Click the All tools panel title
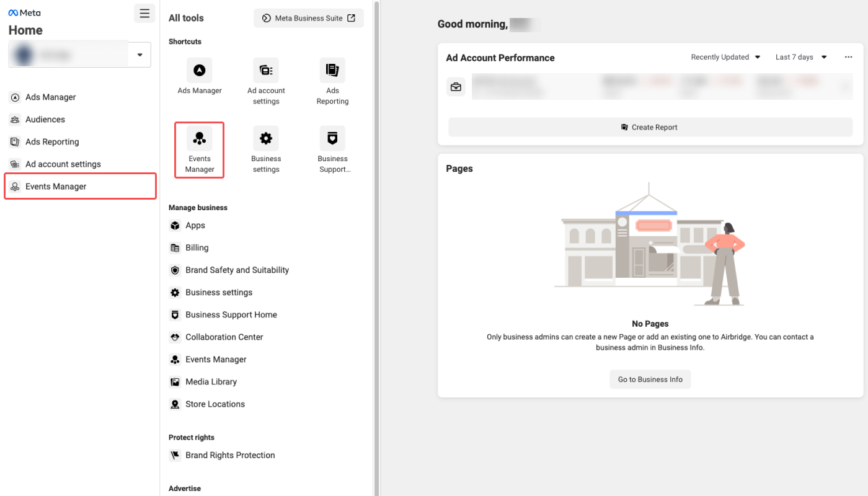The width and height of the screenshot is (868, 496). click(x=186, y=18)
